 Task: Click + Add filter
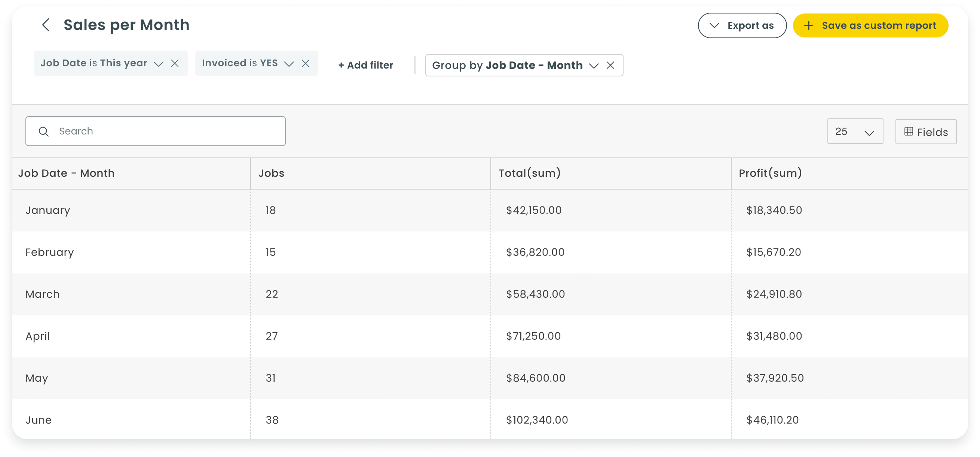(x=365, y=65)
